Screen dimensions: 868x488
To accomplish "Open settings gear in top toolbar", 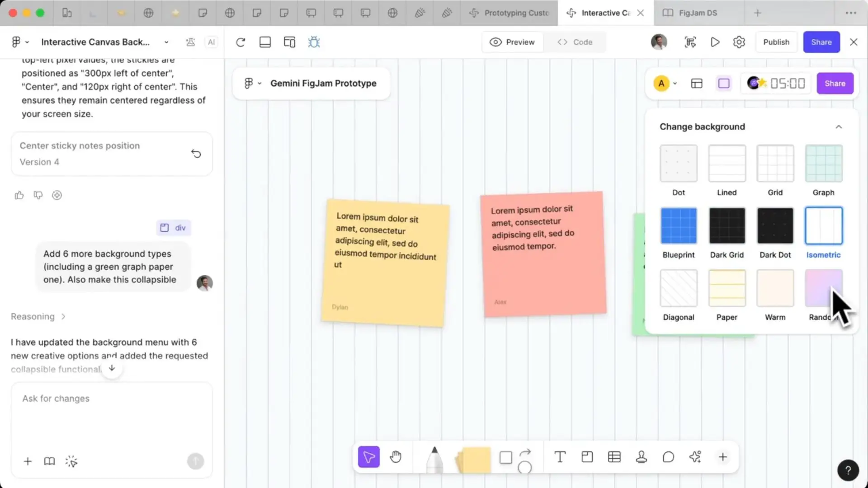I will tap(739, 42).
